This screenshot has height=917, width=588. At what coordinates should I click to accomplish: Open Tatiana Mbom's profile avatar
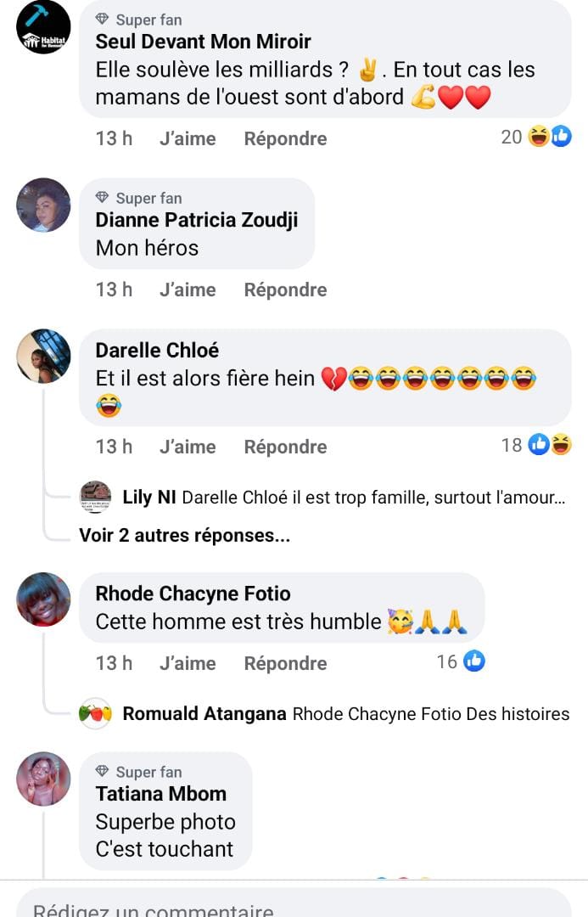point(43,779)
